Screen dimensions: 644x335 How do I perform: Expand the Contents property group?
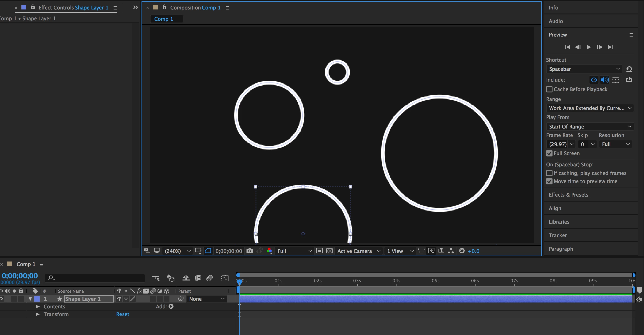click(x=38, y=307)
